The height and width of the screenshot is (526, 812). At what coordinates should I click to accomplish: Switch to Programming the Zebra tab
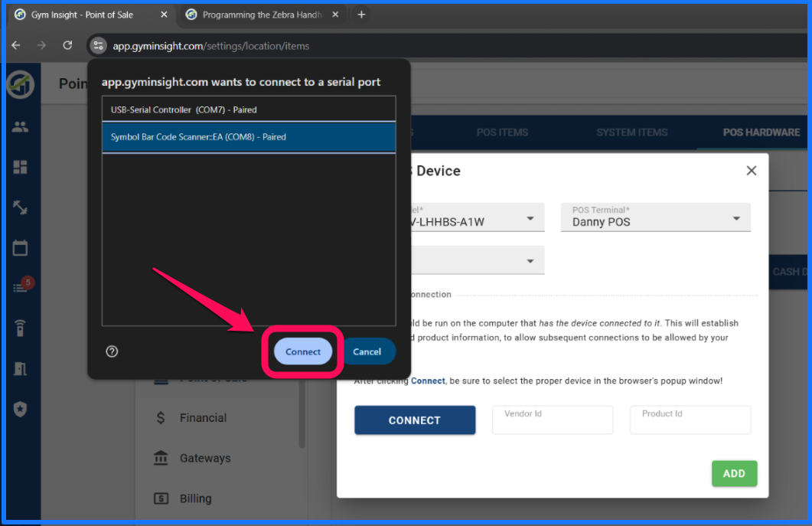coord(262,15)
